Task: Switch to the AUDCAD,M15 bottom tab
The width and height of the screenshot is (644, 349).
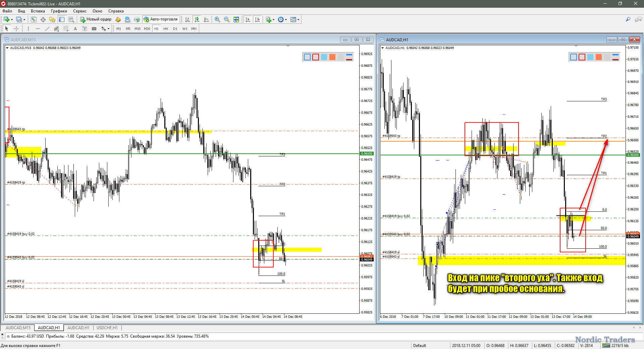Action: click(18, 328)
